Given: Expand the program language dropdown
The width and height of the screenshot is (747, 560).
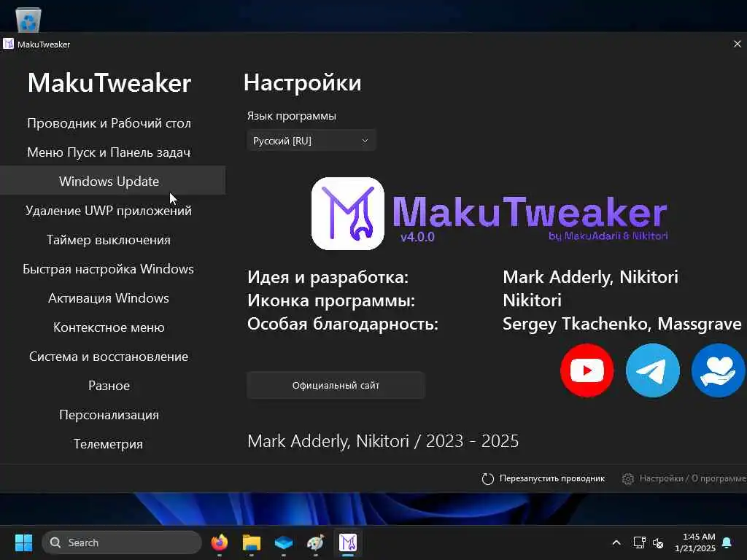Looking at the screenshot, I should [311, 141].
